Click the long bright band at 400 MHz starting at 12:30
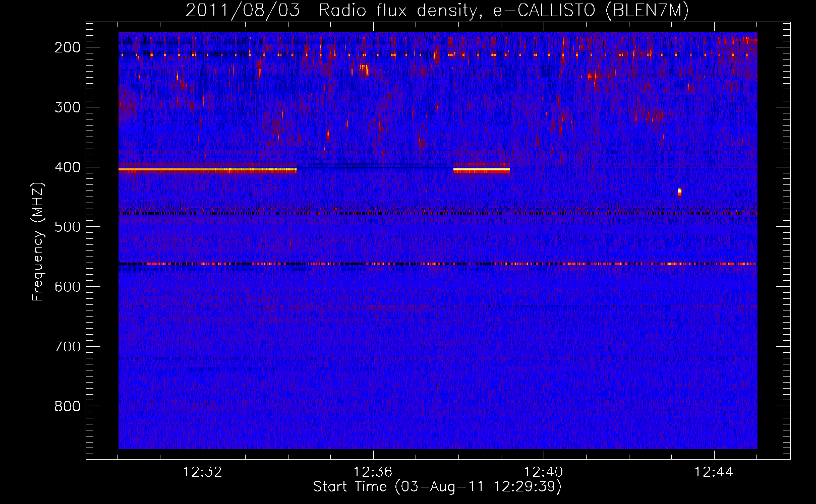Viewport: 816px width, 504px height. 208,170
